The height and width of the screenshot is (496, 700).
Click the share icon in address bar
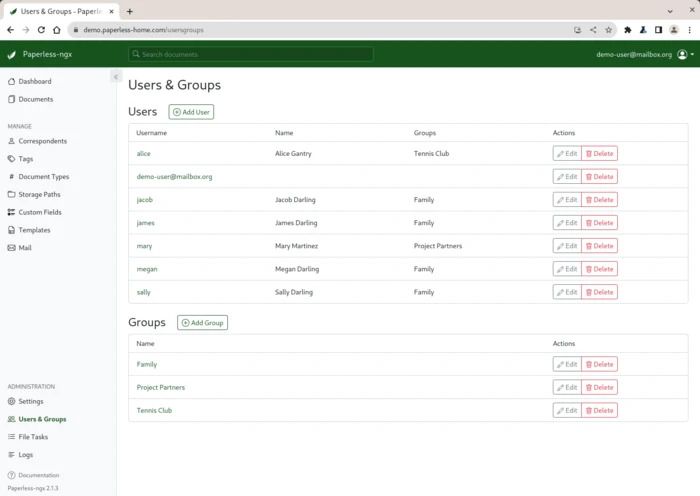click(593, 30)
